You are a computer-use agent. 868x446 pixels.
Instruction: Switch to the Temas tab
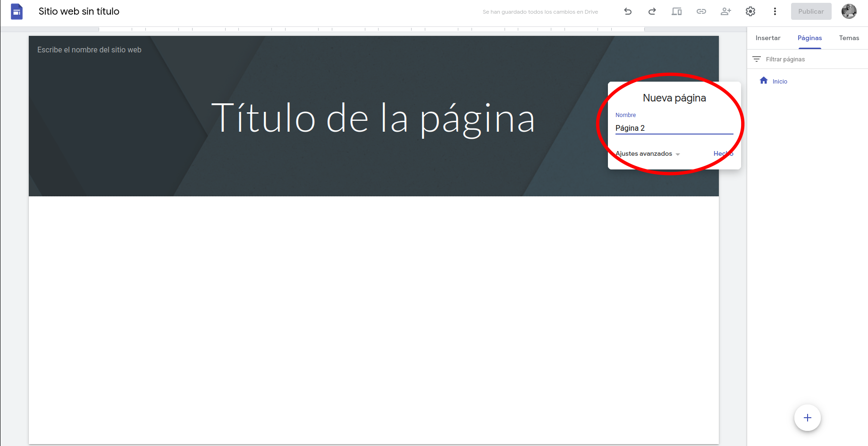(x=849, y=38)
